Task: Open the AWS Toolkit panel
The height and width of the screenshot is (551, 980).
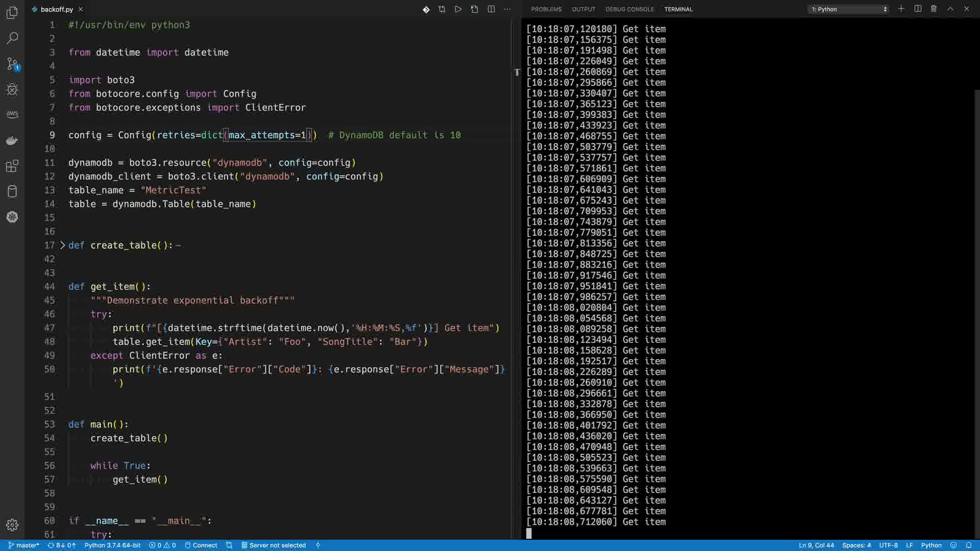Action: [x=12, y=114]
